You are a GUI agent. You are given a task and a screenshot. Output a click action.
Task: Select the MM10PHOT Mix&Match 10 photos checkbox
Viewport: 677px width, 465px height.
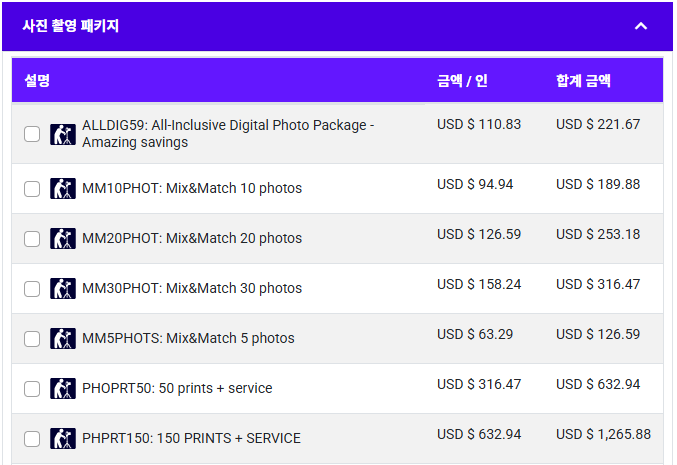[x=32, y=189]
